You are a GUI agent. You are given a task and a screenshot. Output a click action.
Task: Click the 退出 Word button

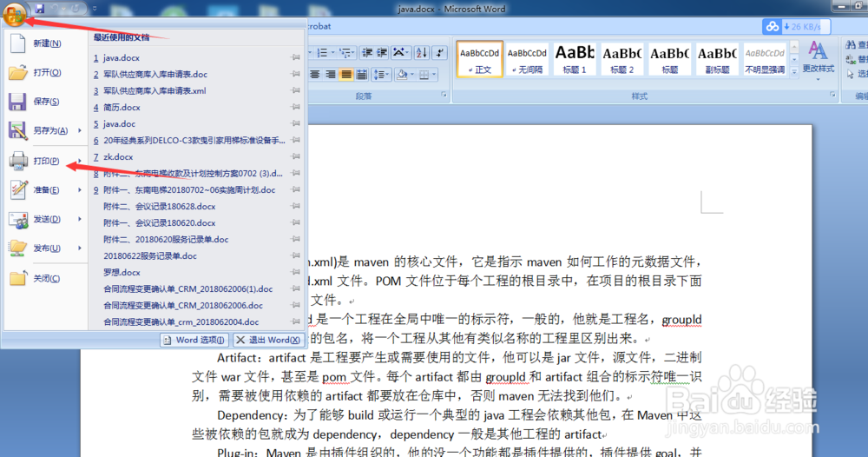click(268, 340)
